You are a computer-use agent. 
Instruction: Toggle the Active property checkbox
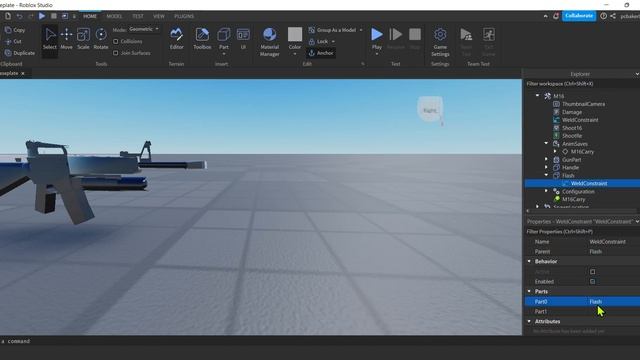(592, 271)
